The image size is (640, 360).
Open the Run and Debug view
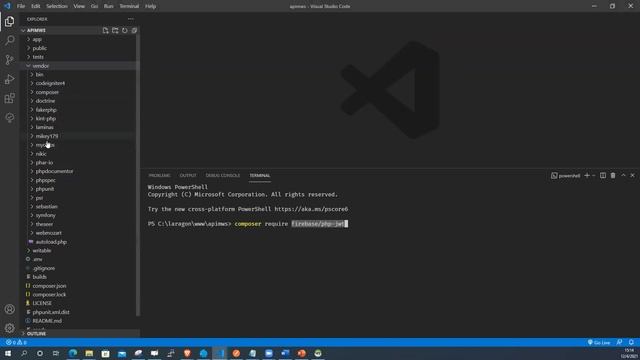pos(9,79)
